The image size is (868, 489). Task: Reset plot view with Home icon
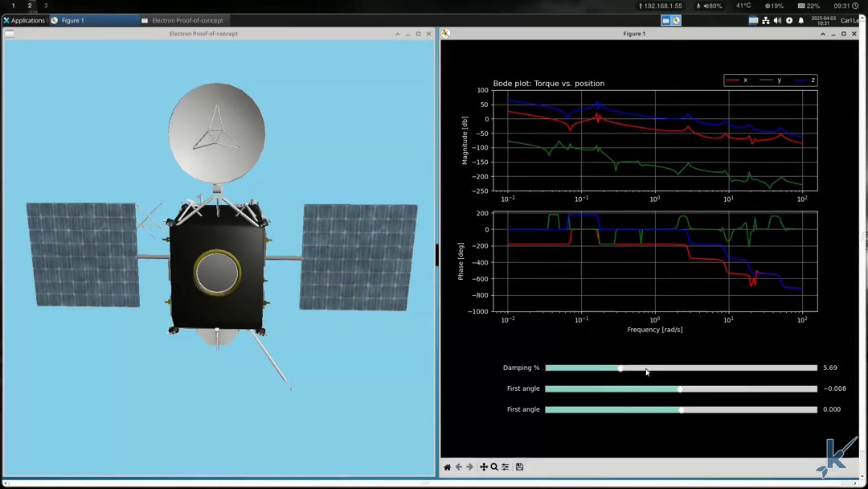point(448,467)
